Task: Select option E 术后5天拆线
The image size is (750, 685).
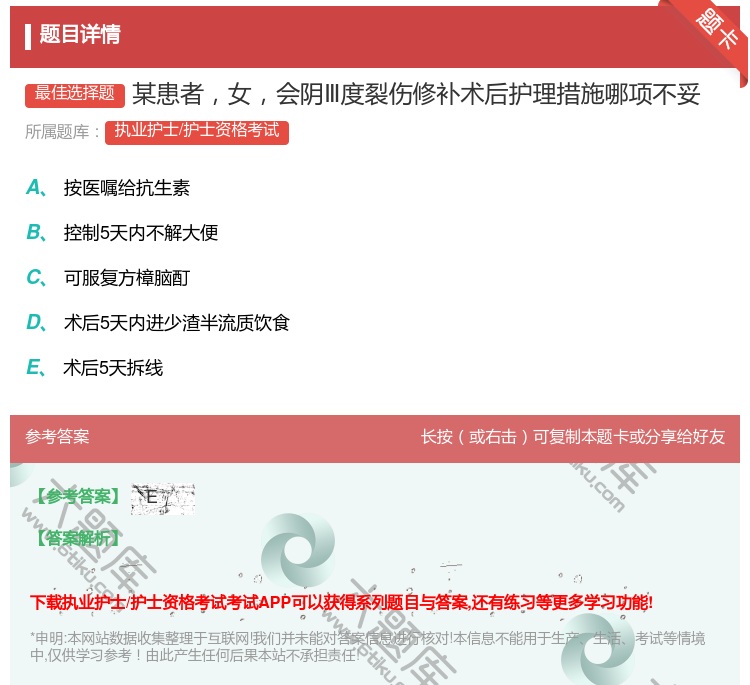Action: click(94, 367)
